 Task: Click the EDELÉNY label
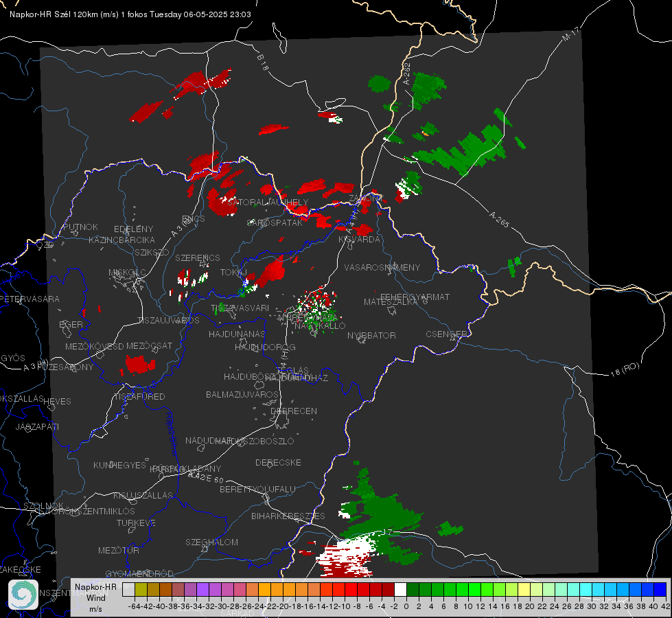tap(133, 229)
